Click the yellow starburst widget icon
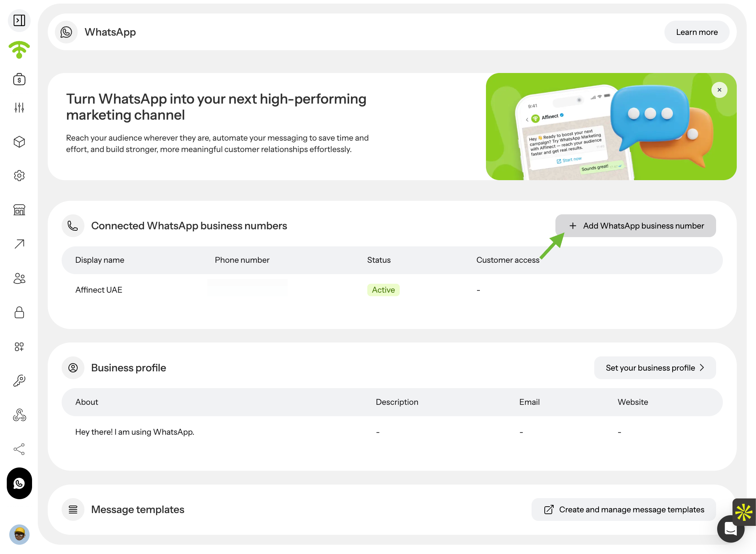The width and height of the screenshot is (756, 554). (x=744, y=512)
